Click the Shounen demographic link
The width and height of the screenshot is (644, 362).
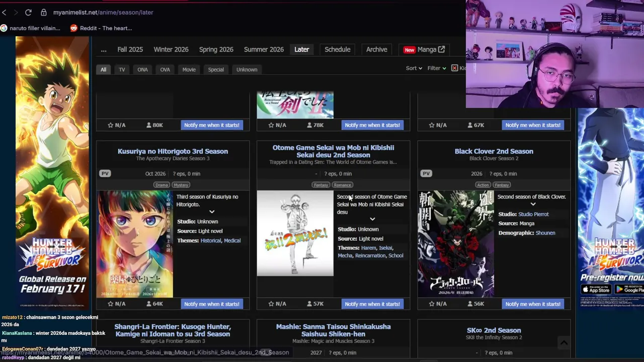[x=545, y=233]
